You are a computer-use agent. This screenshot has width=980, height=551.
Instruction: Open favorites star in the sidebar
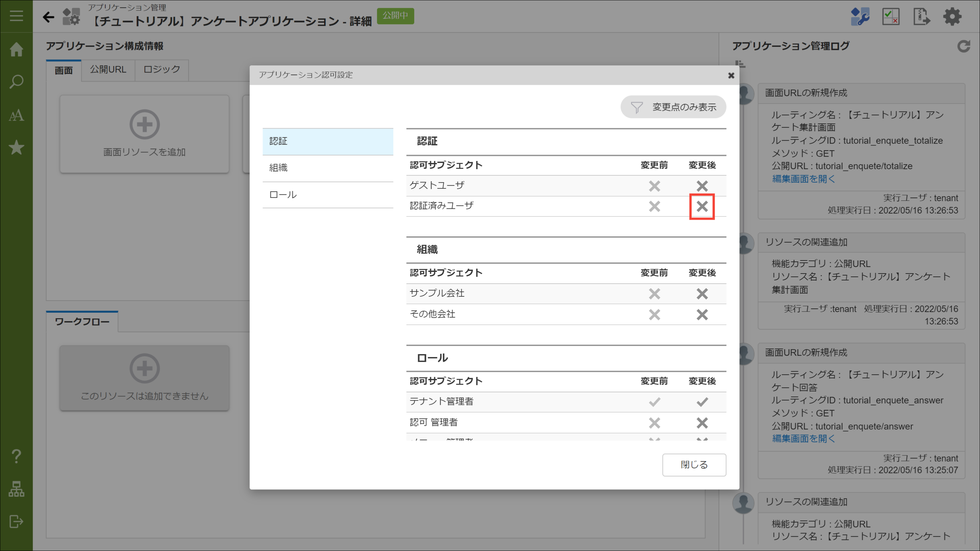(x=16, y=148)
